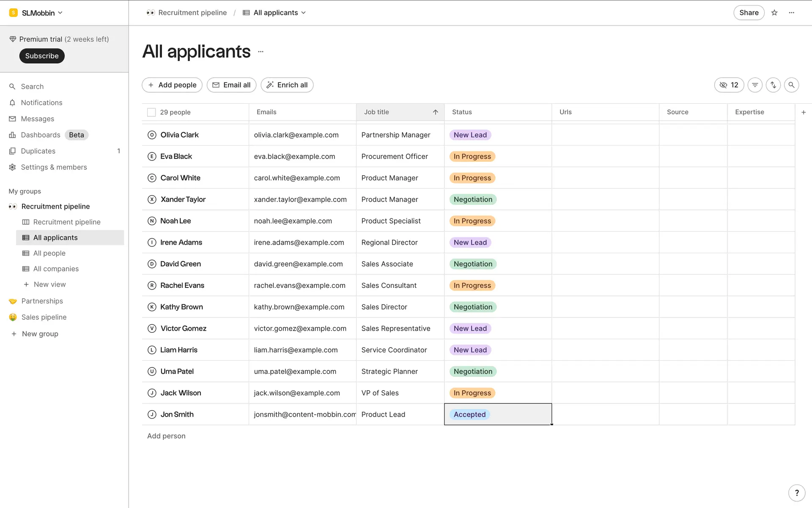
Task: Click the Subscribe button
Action: tap(42, 56)
